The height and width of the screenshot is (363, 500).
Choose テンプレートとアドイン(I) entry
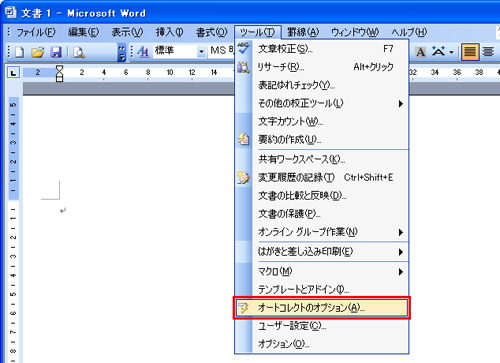(x=322, y=290)
